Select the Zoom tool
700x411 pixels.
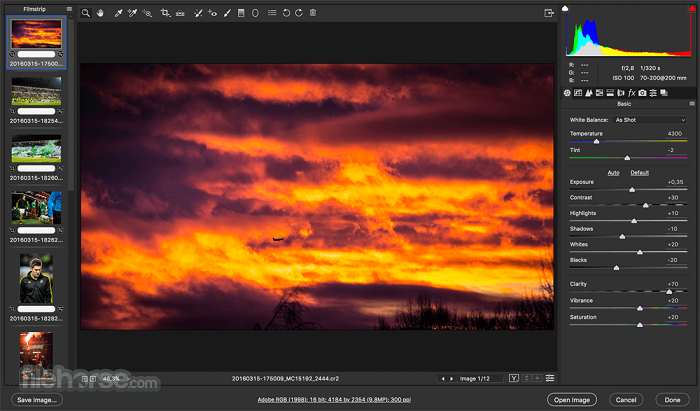[87, 13]
